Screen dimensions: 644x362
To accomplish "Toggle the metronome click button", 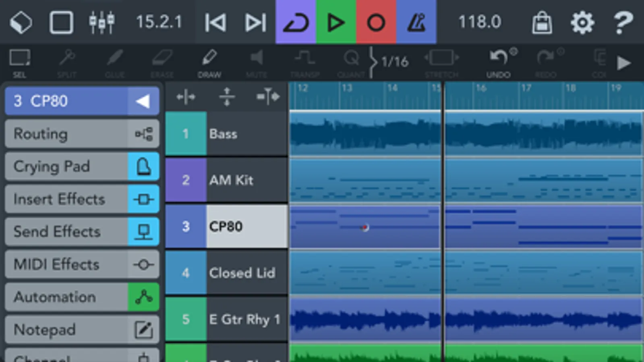I will click(x=416, y=22).
